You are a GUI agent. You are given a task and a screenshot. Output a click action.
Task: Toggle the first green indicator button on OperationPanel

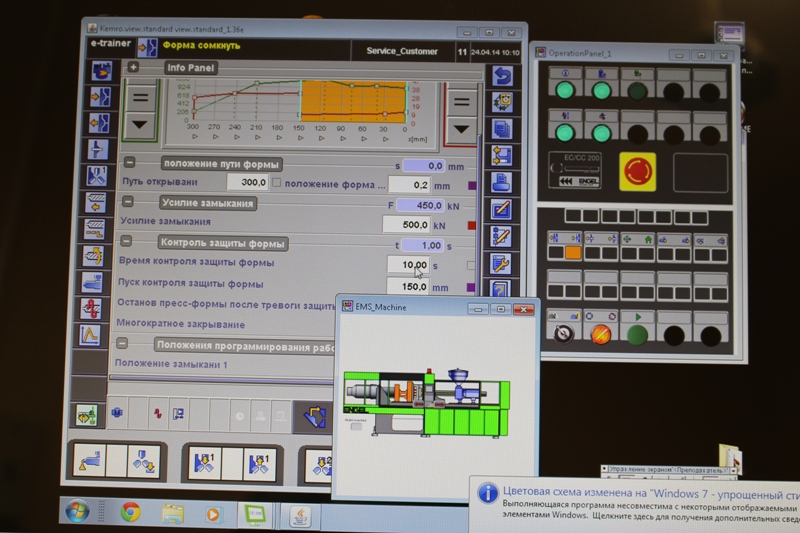pyautogui.click(x=565, y=91)
